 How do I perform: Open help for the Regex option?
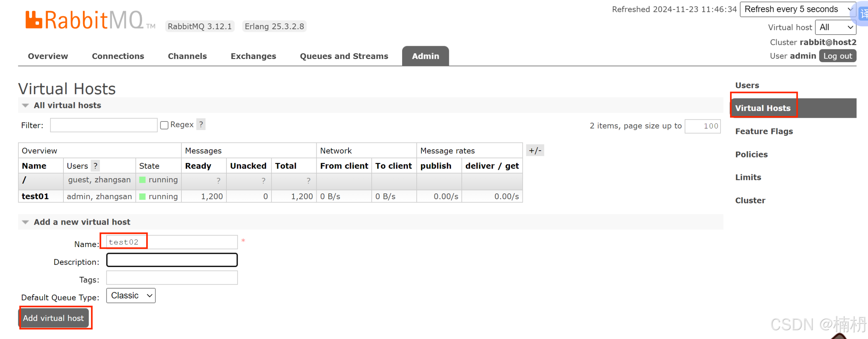[x=201, y=124]
